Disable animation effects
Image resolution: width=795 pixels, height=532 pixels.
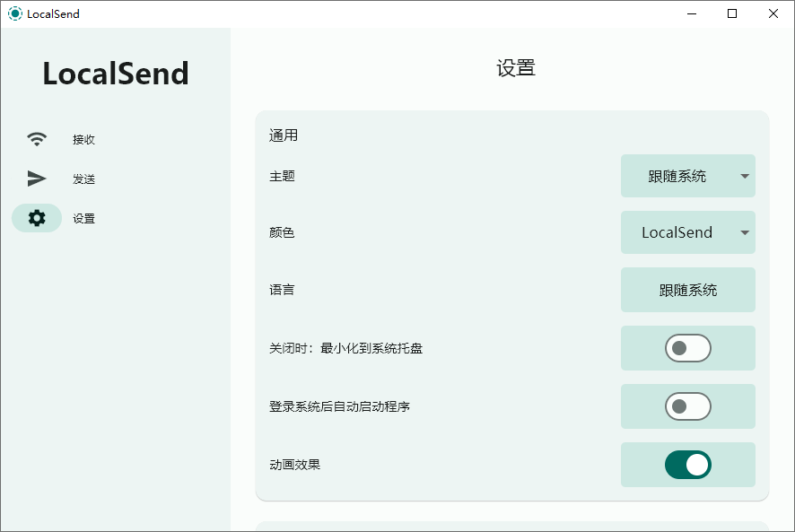tap(688, 465)
